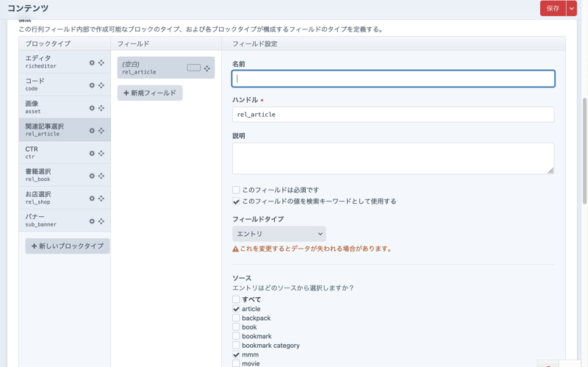Click the 保存 button
588x367 pixels.
point(552,9)
